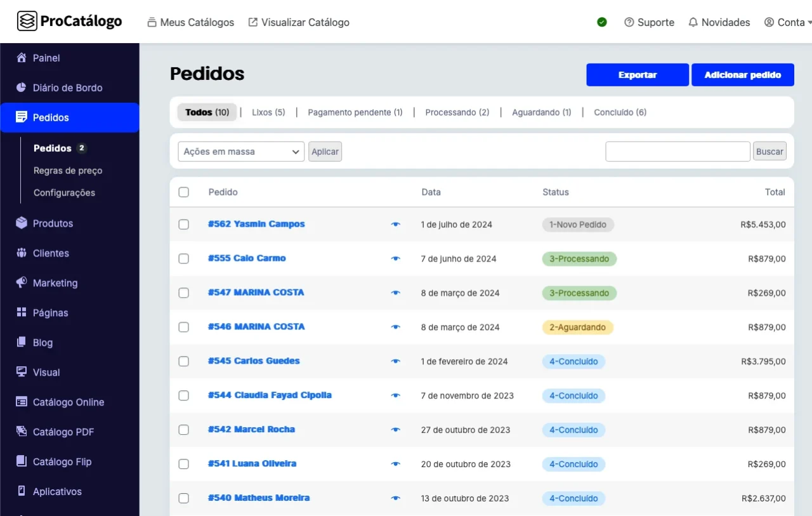Click the Painel home icon in sidebar
The height and width of the screenshot is (516, 812).
click(x=22, y=58)
